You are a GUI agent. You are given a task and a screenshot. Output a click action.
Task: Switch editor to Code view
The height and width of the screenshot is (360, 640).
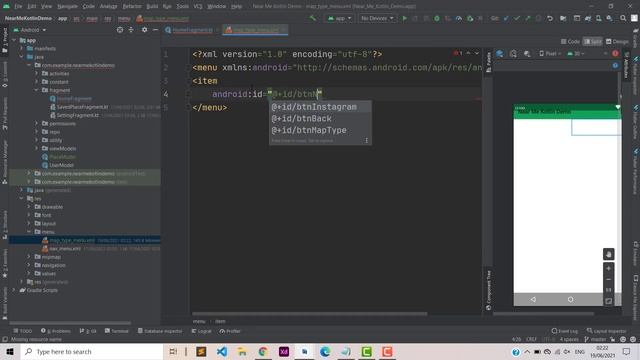pyautogui.click(x=570, y=42)
